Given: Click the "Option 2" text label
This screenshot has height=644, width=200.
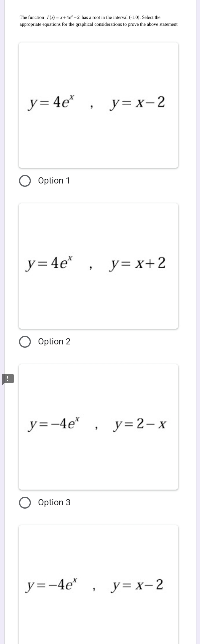Looking at the screenshot, I should click(x=54, y=341).
